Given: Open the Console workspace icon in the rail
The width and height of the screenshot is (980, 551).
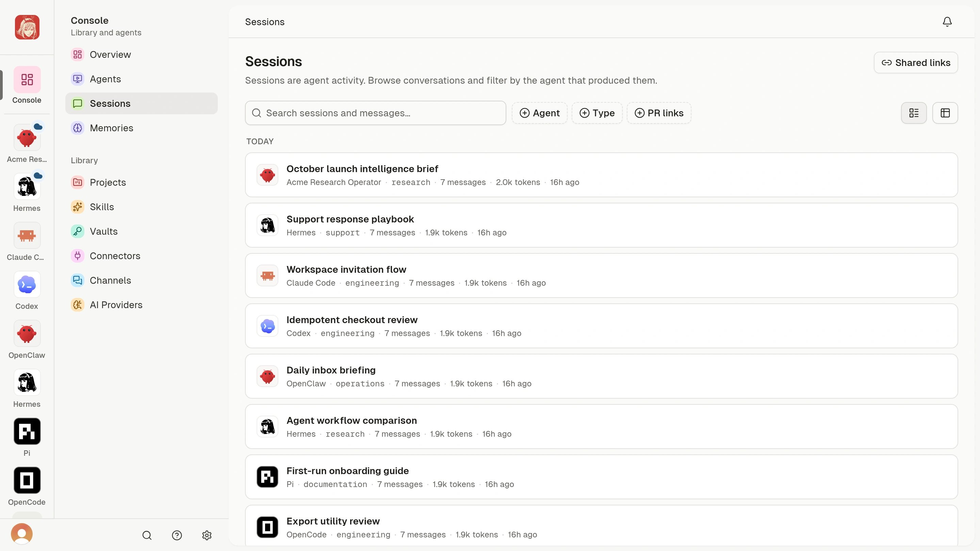Looking at the screenshot, I should [x=27, y=80].
